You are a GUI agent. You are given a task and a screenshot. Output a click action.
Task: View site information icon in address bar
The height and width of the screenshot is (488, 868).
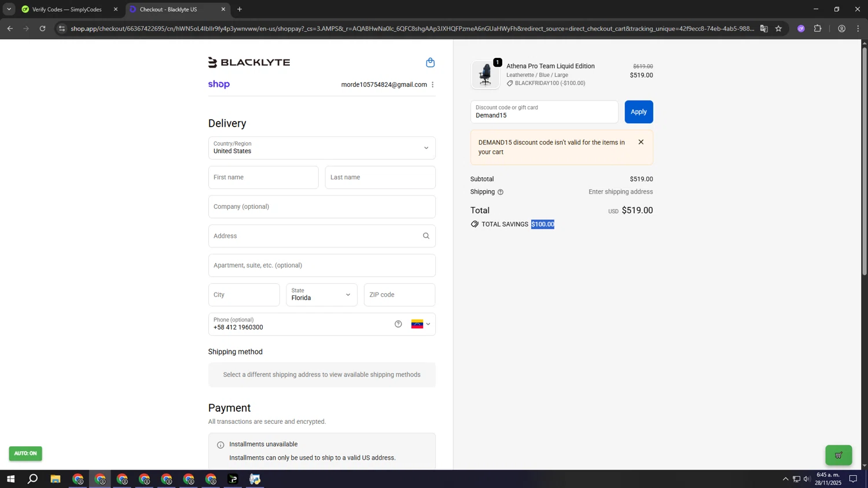(x=62, y=28)
